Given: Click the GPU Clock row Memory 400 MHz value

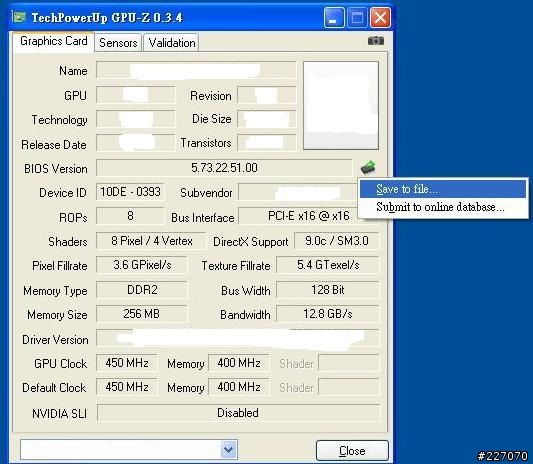Looking at the screenshot, I should tap(239, 363).
